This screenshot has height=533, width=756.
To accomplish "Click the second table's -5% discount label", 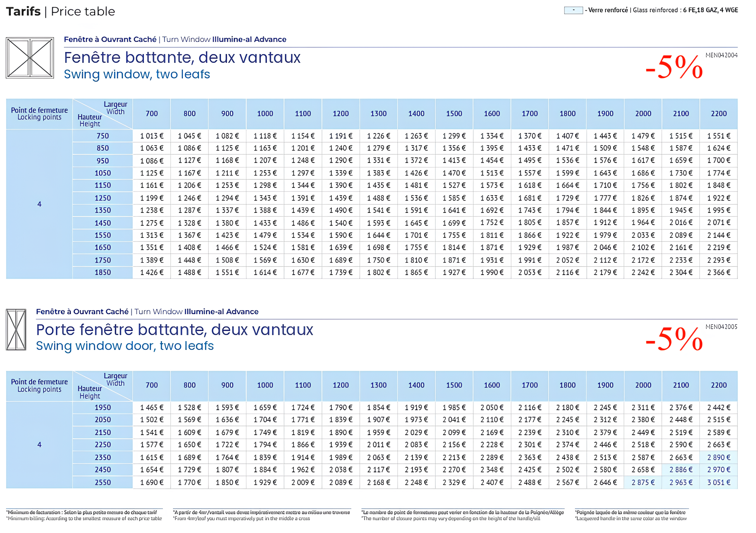I will click(674, 339).
